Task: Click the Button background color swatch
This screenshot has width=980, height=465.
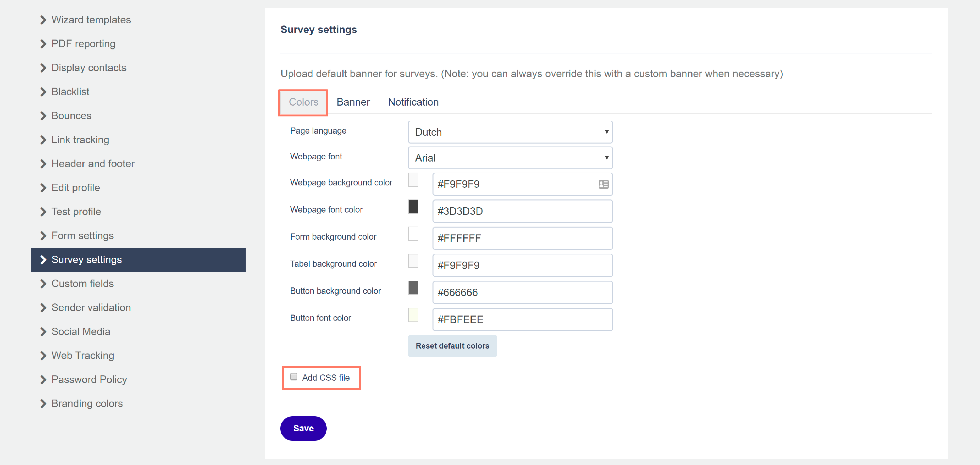Action: click(413, 288)
